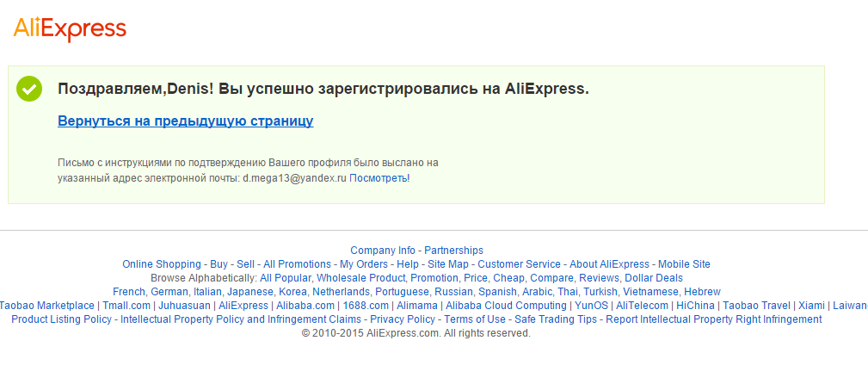Open HiChina link
The width and height of the screenshot is (868, 384).
[695, 306]
